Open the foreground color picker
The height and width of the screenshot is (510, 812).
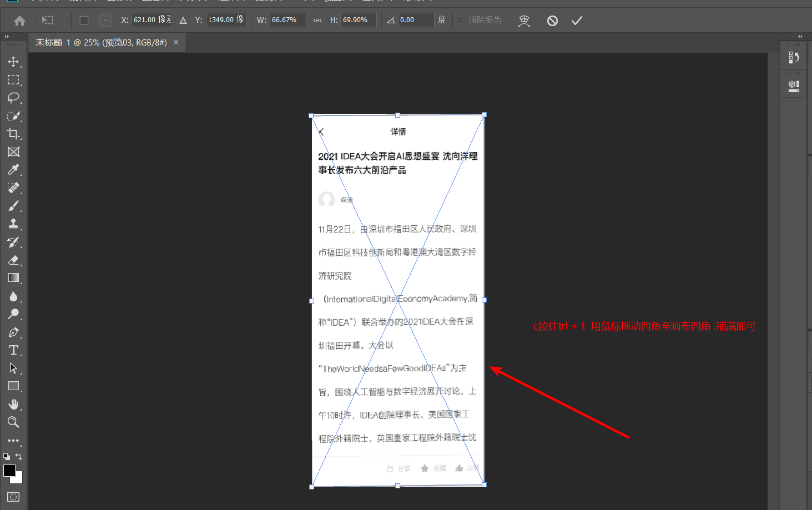(9, 471)
